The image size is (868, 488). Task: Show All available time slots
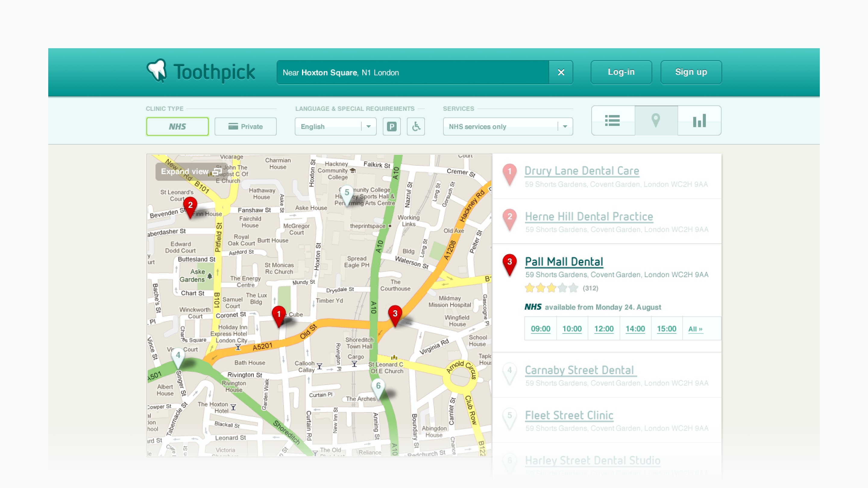[x=695, y=329]
